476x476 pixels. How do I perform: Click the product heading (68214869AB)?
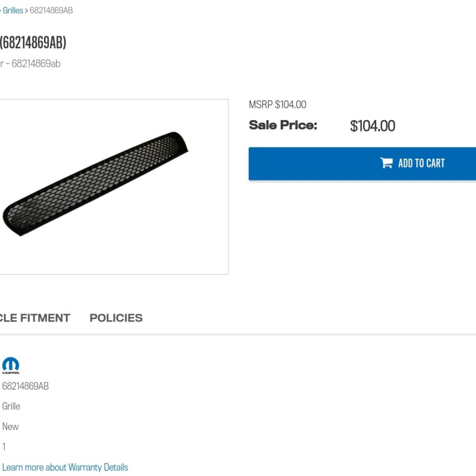pyautogui.click(x=33, y=43)
